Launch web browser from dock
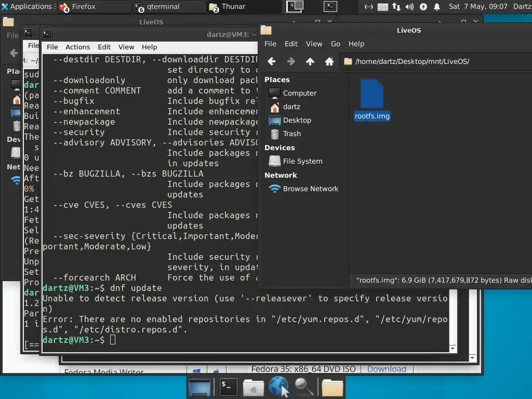The height and width of the screenshot is (399, 532). [279, 387]
